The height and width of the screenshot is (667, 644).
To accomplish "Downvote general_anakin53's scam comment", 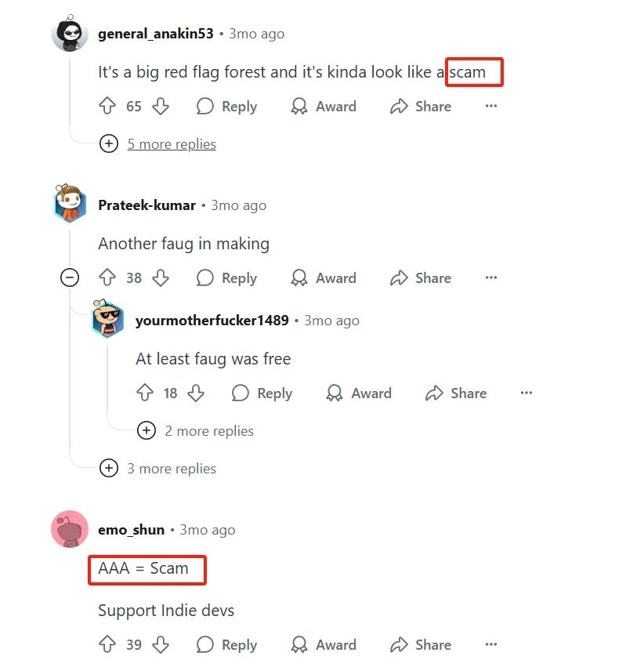I will 161,106.
